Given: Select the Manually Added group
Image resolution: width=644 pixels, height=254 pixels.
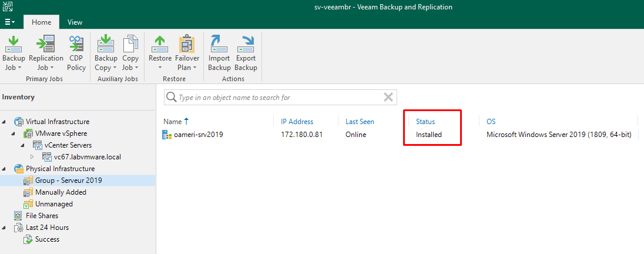Looking at the screenshot, I should (x=61, y=192).
